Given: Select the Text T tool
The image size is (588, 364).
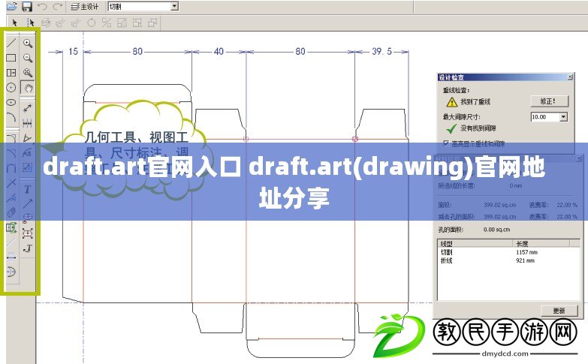Looking at the screenshot, I should (27, 189).
